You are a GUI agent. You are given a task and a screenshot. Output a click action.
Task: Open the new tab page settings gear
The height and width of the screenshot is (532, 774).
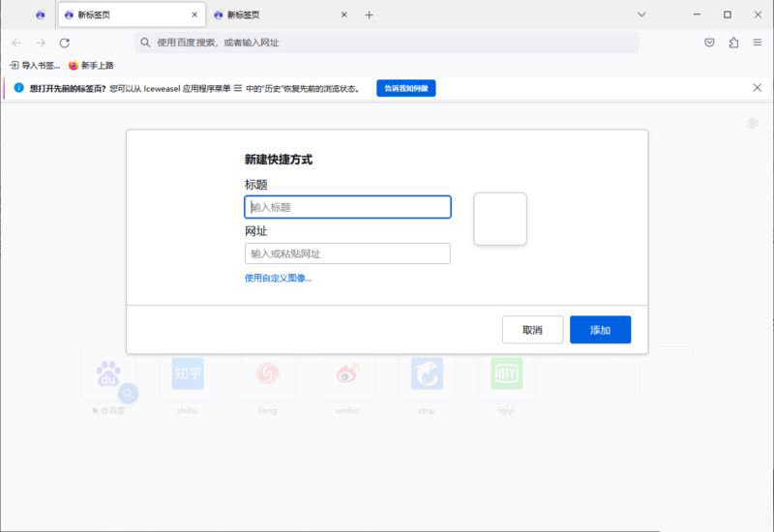tap(753, 124)
